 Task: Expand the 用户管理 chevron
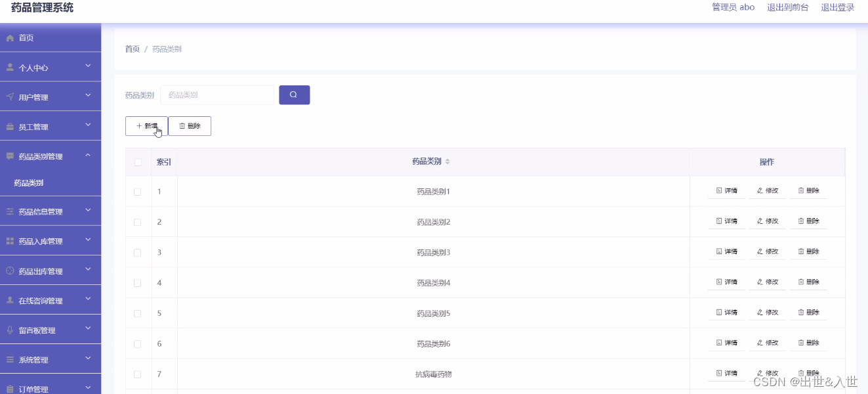(88, 96)
